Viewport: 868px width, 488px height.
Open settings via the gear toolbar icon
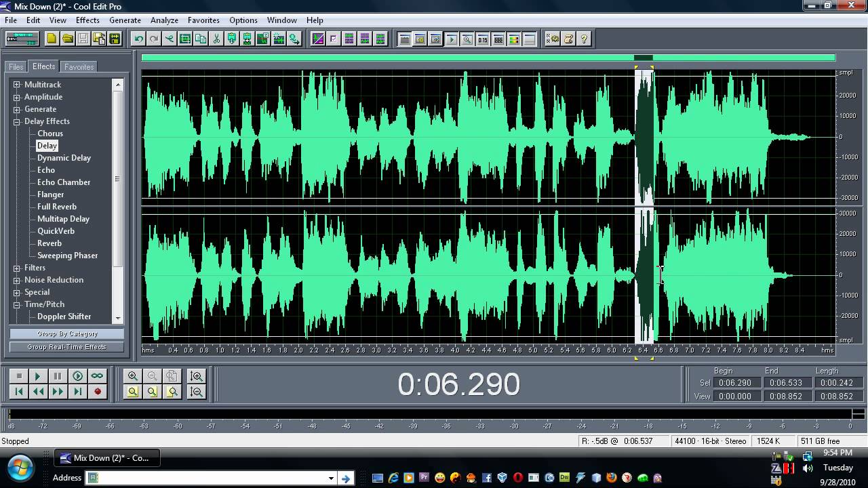[553, 39]
